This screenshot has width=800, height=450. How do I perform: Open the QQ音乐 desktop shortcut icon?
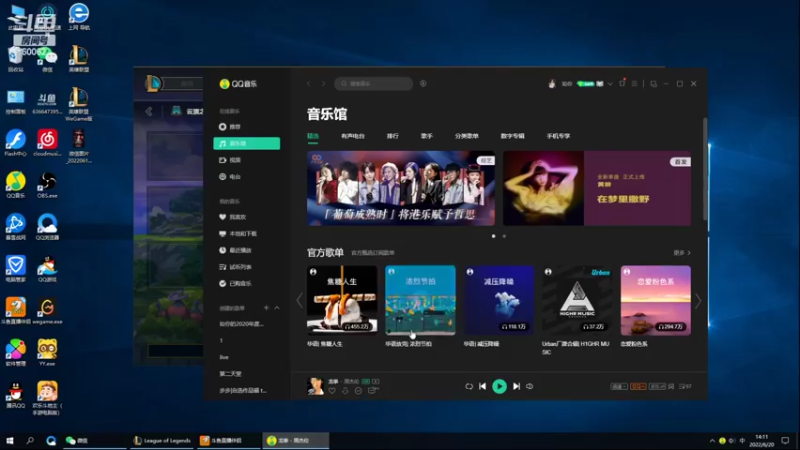[16, 184]
